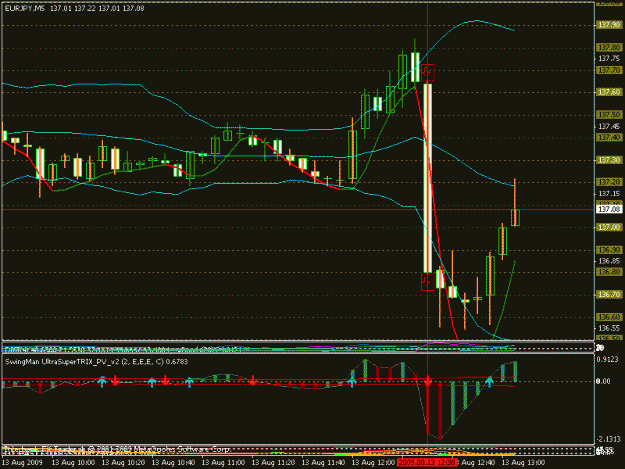The height and width of the screenshot is (469, 625).
Task: Click the 0.9123 indicator scale maximum
Action: tap(608, 359)
